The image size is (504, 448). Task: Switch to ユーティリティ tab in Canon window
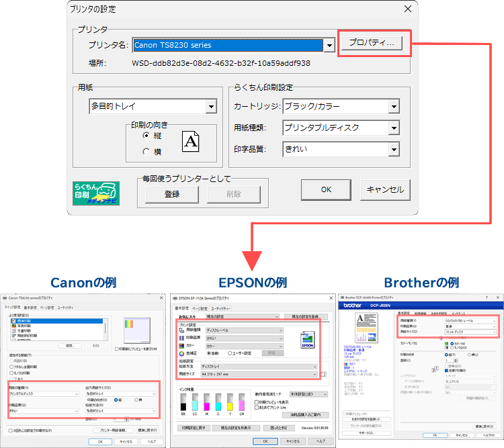coord(65,308)
